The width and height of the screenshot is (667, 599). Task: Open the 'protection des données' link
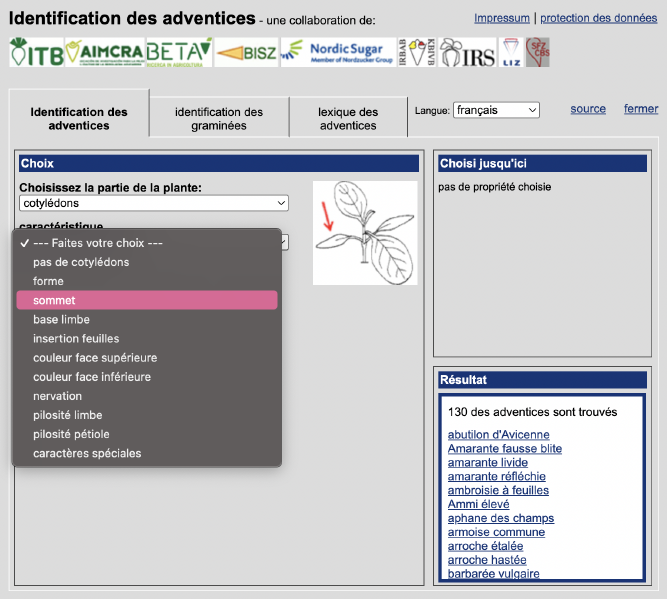click(x=598, y=18)
